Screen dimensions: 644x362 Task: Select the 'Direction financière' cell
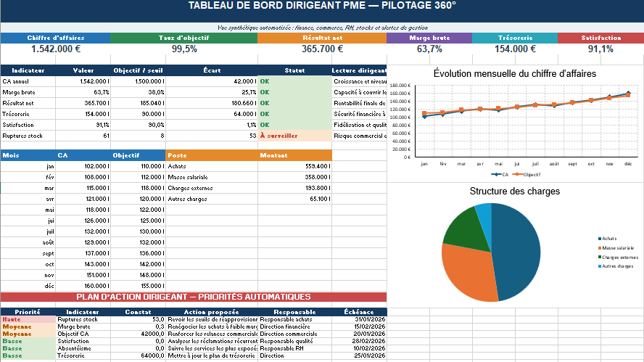coord(294,326)
